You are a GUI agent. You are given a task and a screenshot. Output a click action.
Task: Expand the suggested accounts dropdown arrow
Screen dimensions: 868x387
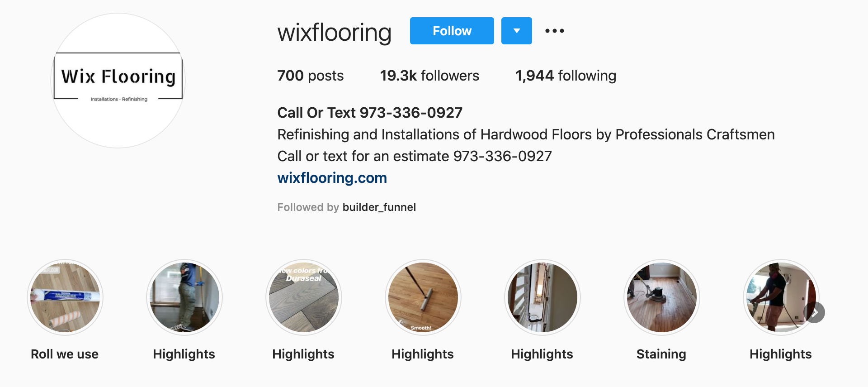pyautogui.click(x=517, y=31)
